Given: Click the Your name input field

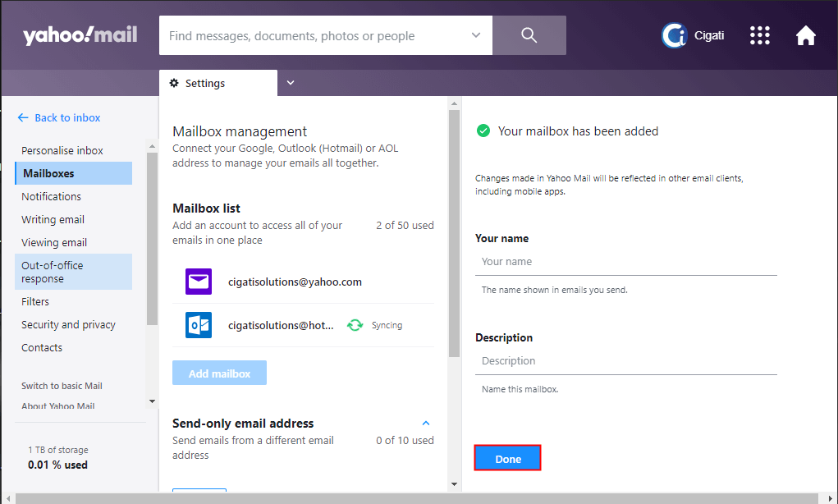Looking at the screenshot, I should click(625, 262).
